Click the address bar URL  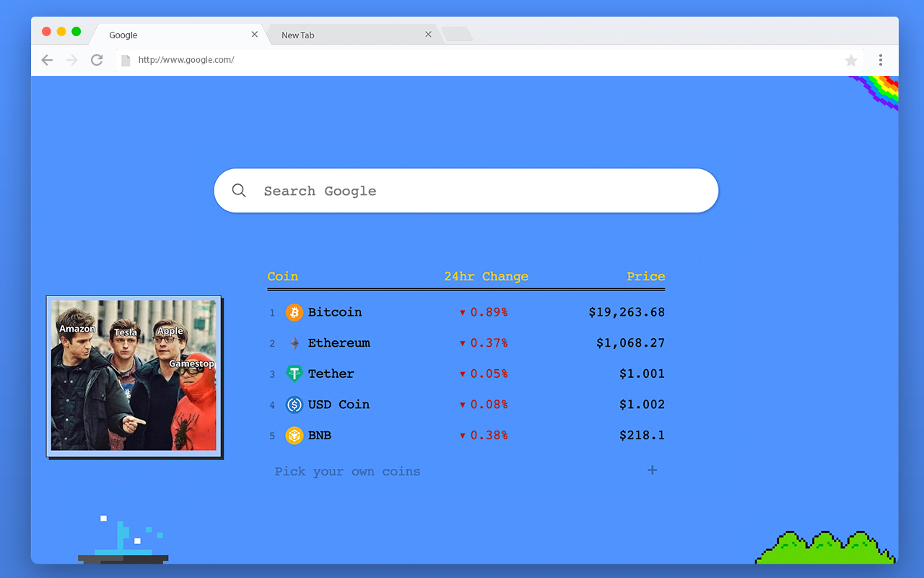pyautogui.click(x=186, y=60)
